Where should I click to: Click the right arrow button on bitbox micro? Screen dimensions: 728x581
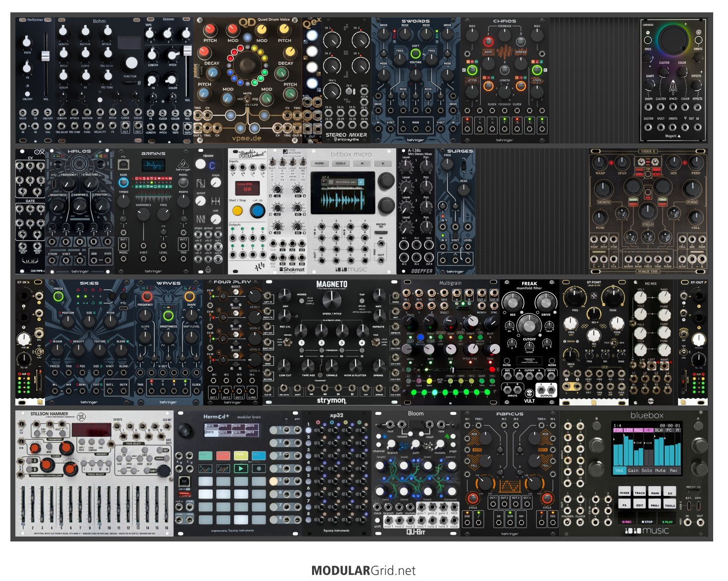coord(382,163)
